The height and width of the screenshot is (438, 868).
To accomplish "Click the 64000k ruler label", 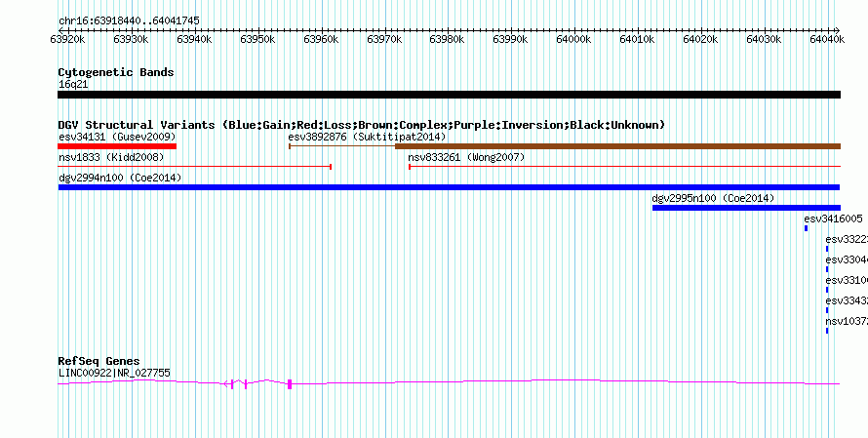I will pos(574,39).
